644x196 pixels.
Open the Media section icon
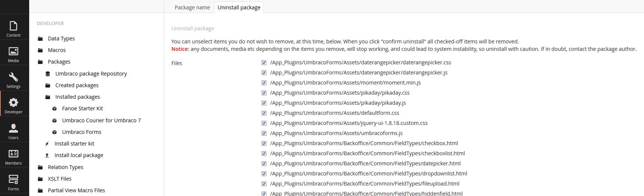pyautogui.click(x=13, y=51)
